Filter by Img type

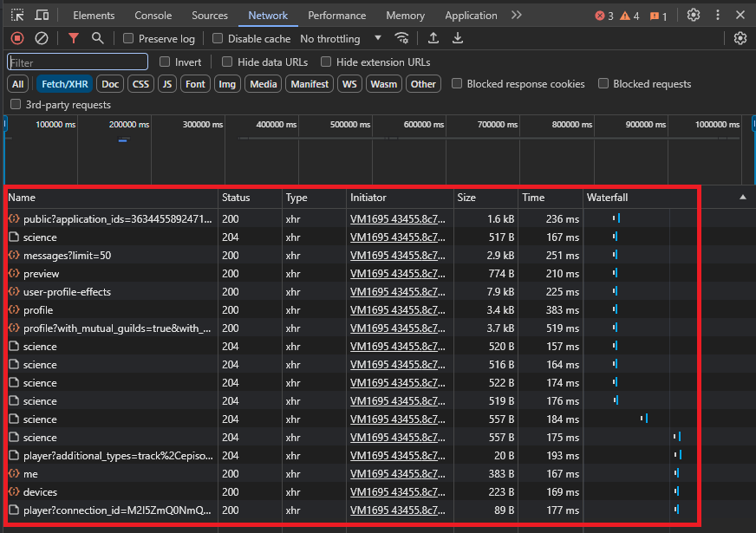(227, 84)
